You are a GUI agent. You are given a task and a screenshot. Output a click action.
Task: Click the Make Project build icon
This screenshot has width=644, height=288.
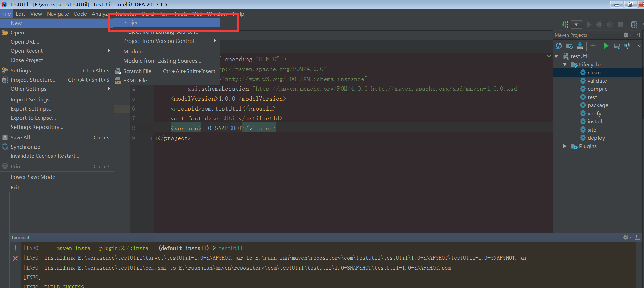click(x=565, y=24)
